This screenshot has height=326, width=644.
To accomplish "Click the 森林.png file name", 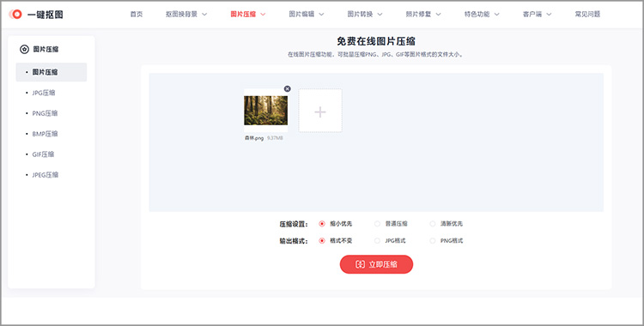I will [254, 138].
